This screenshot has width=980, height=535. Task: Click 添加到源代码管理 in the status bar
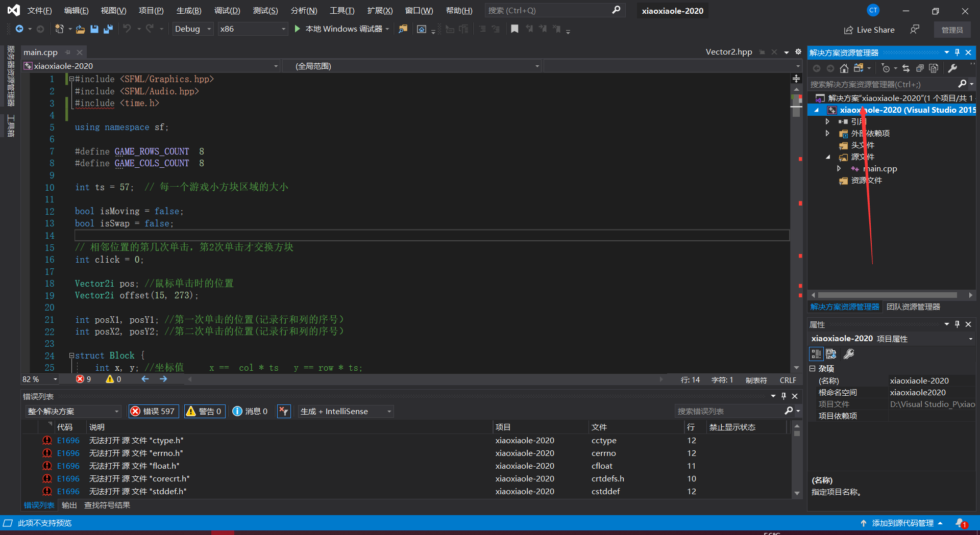click(902, 523)
